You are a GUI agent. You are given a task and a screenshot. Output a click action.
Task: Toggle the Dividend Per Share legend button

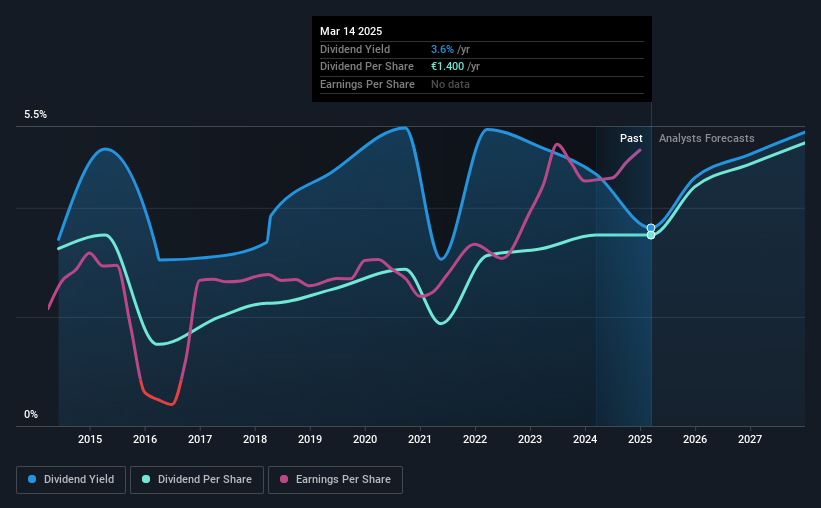(x=197, y=480)
